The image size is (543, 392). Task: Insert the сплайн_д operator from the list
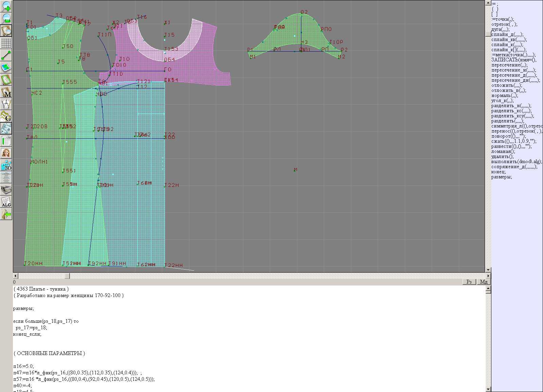coord(507,34)
